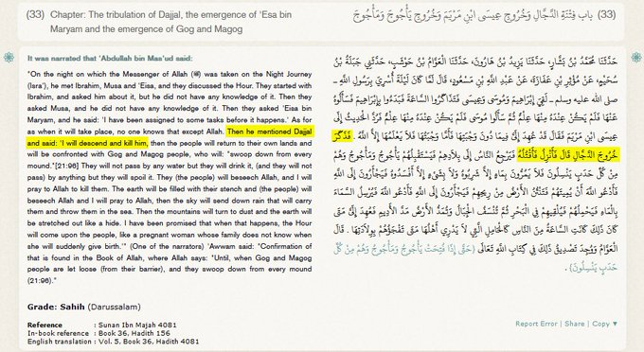Click 'Book 36, Hadith 156' in-book reference
This screenshot has height=352, width=644.
pyautogui.click(x=134, y=333)
